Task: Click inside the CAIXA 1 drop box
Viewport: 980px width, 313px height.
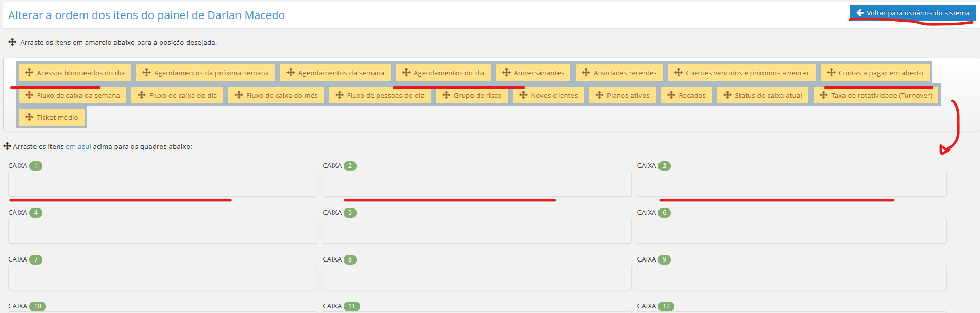Action: point(162,184)
